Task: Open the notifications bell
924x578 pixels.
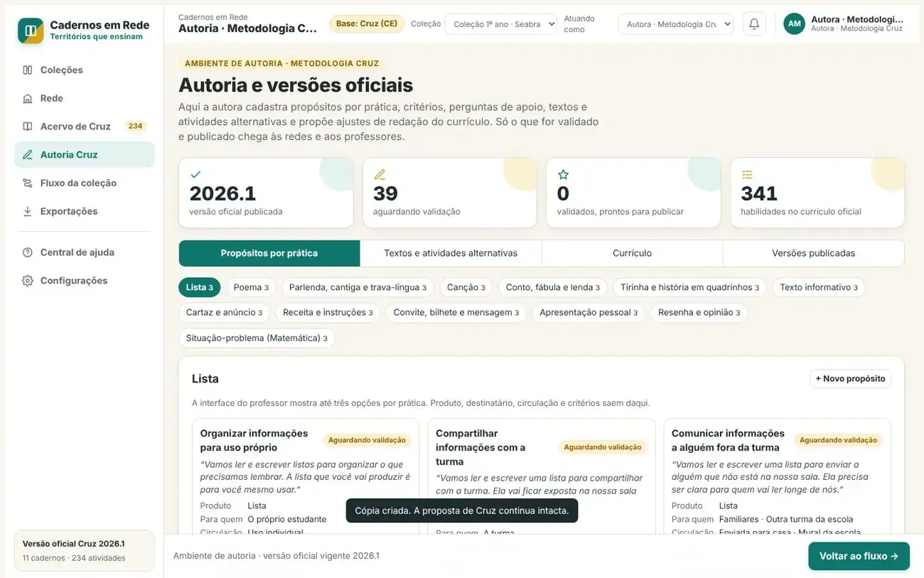Action: (754, 23)
